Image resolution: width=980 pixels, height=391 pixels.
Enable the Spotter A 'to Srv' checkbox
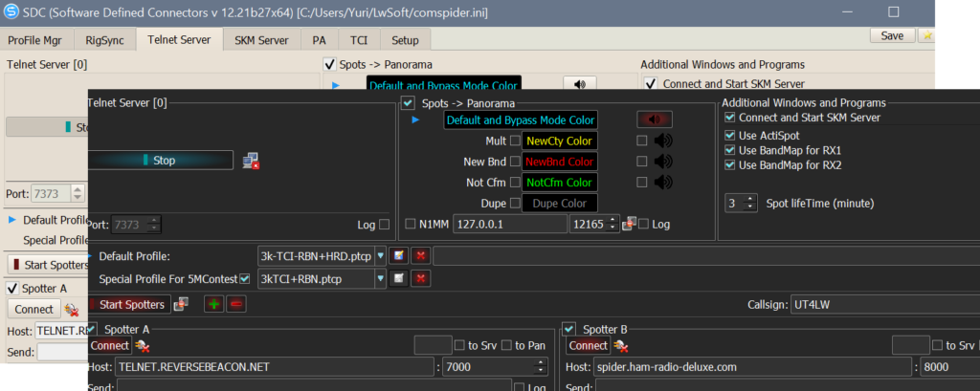(x=459, y=345)
